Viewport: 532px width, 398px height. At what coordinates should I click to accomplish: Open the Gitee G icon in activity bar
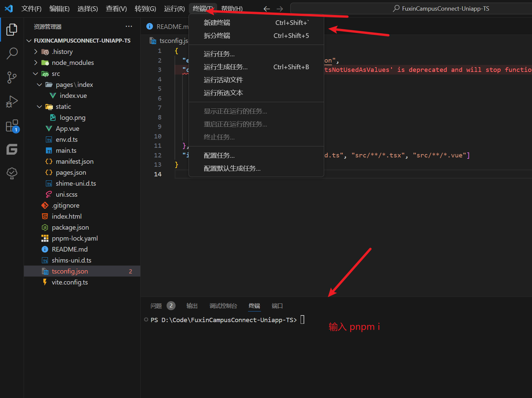pyautogui.click(x=12, y=149)
